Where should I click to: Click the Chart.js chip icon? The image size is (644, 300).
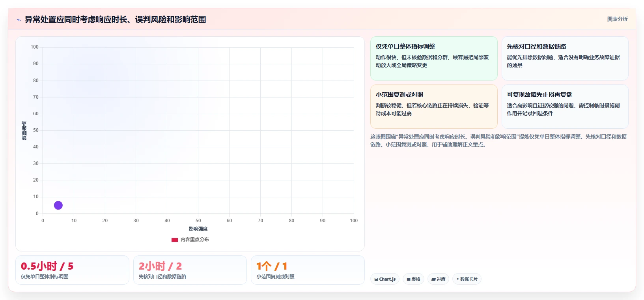pos(376,279)
